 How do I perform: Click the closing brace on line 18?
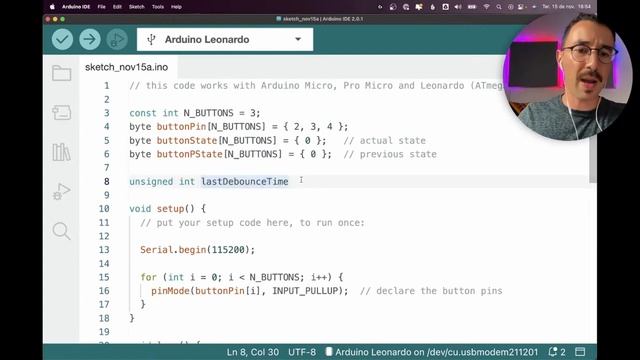(x=131, y=318)
